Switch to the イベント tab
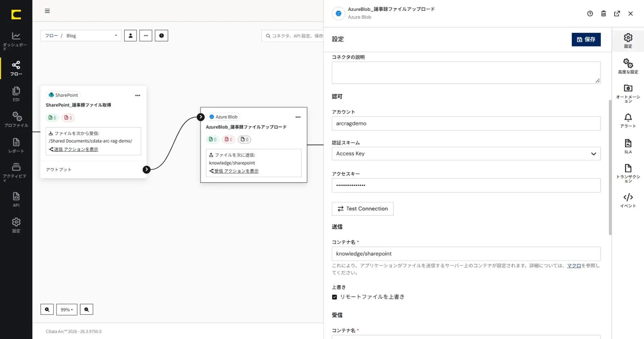Image resolution: width=644 pixels, height=339 pixels. tap(628, 200)
